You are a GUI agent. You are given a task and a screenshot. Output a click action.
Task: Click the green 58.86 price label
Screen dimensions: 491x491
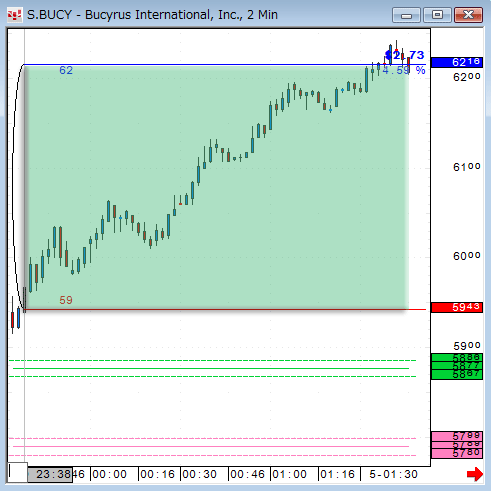[x=457, y=358]
